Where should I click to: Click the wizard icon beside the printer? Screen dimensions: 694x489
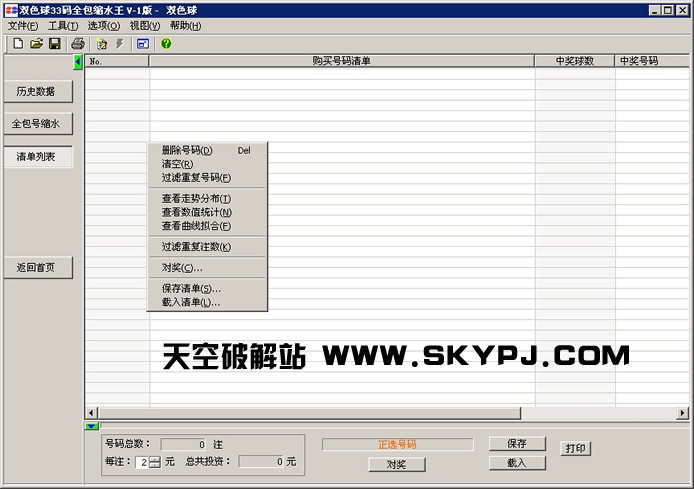(101, 44)
